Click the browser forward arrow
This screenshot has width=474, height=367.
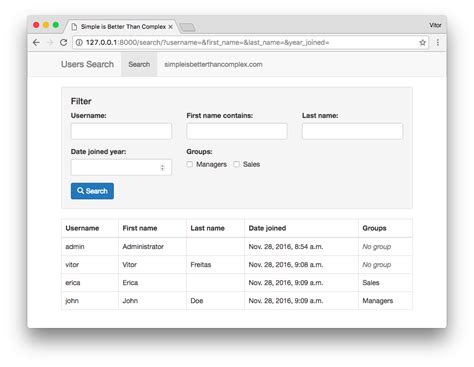[x=50, y=42]
